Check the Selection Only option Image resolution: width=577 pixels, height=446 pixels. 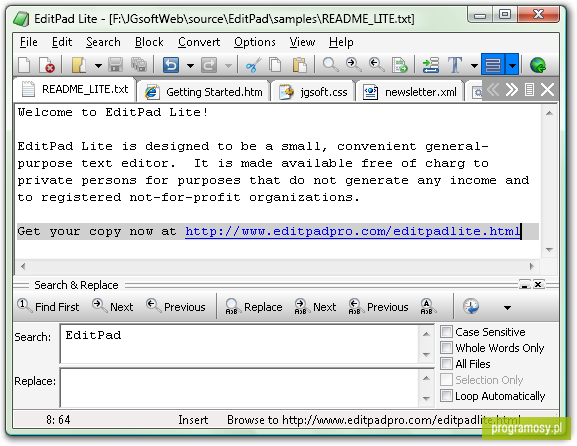[x=446, y=379]
